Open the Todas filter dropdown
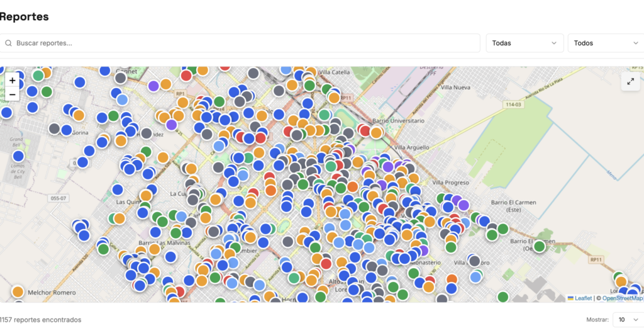This screenshot has height=333, width=644. coord(525,43)
